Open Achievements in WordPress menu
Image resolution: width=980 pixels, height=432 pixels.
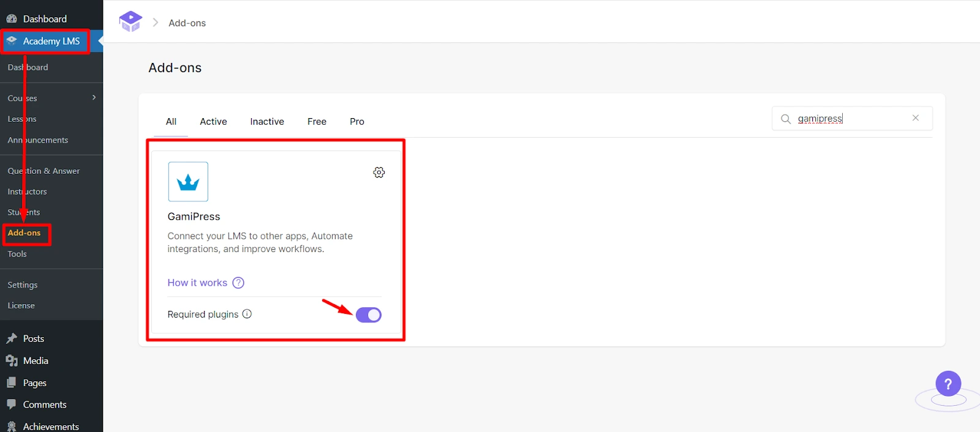51,426
